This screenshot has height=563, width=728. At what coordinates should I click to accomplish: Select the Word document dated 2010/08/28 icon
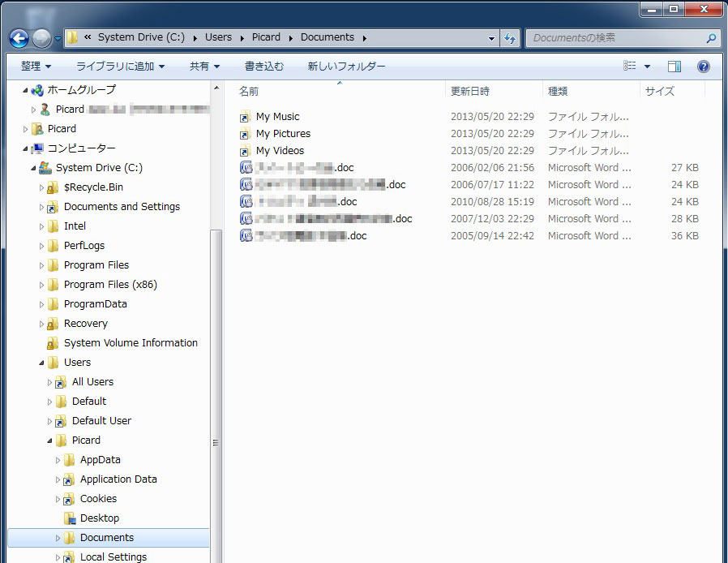pos(246,201)
